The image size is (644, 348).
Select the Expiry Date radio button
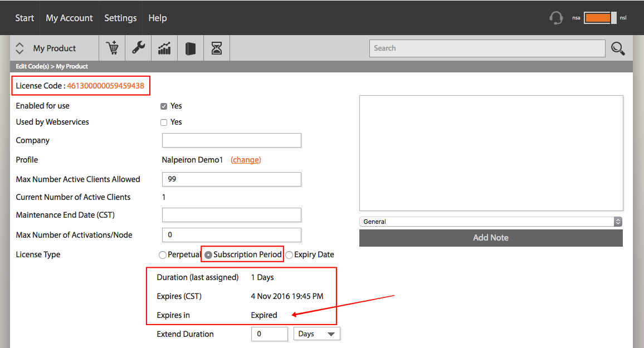pos(289,255)
